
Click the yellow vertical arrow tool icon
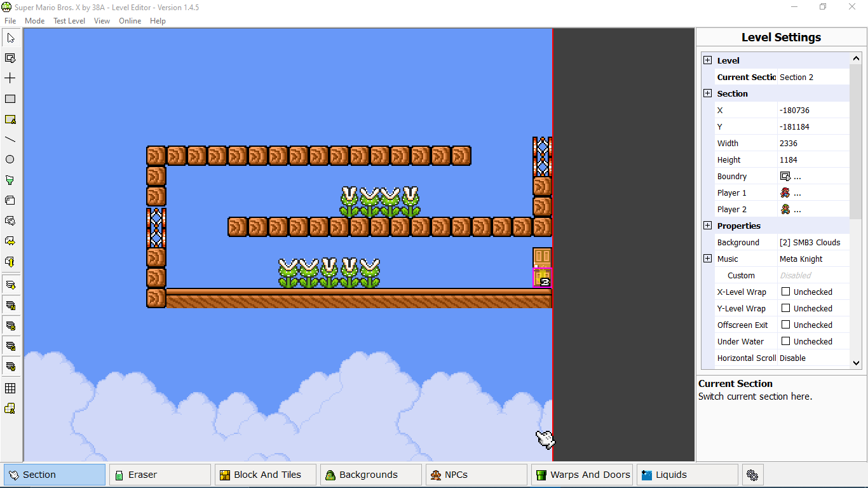point(10,261)
